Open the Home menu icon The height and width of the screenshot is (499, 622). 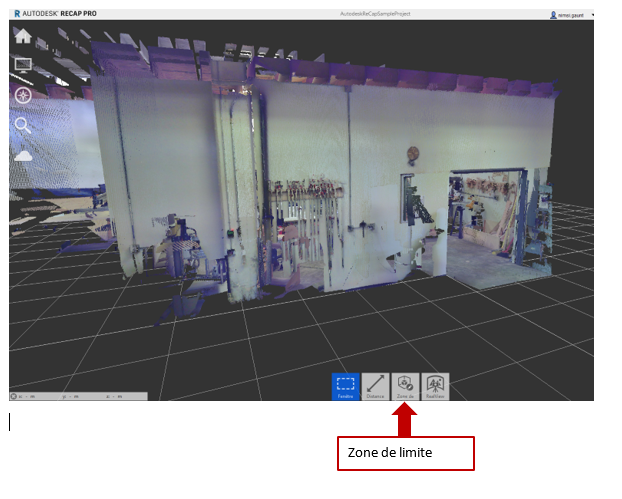point(22,36)
